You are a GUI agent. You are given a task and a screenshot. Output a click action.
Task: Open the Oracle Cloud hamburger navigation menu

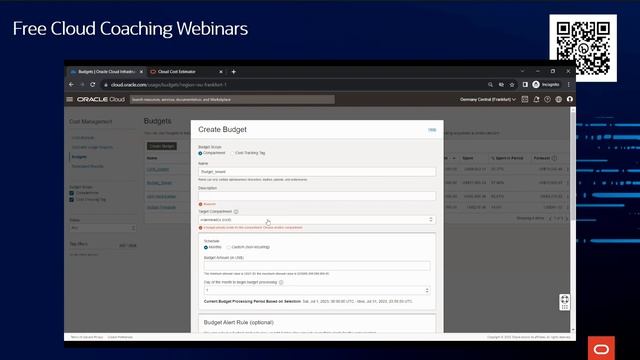point(69,99)
